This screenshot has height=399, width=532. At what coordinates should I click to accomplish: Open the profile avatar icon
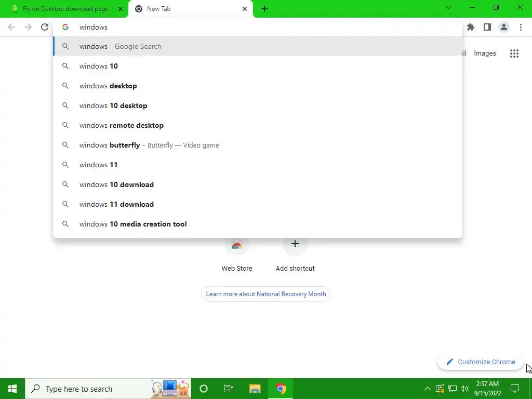pyautogui.click(x=504, y=27)
